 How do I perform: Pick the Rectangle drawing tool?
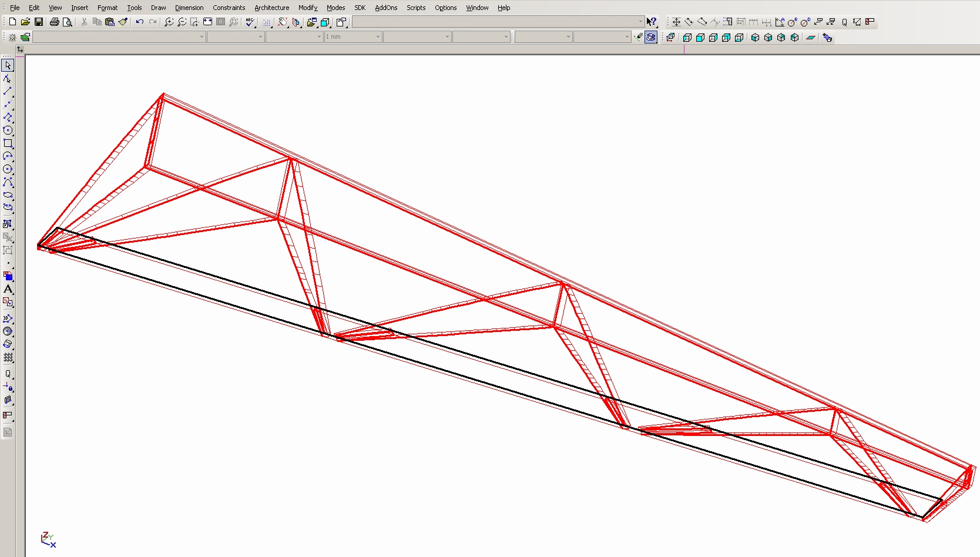pyautogui.click(x=8, y=143)
